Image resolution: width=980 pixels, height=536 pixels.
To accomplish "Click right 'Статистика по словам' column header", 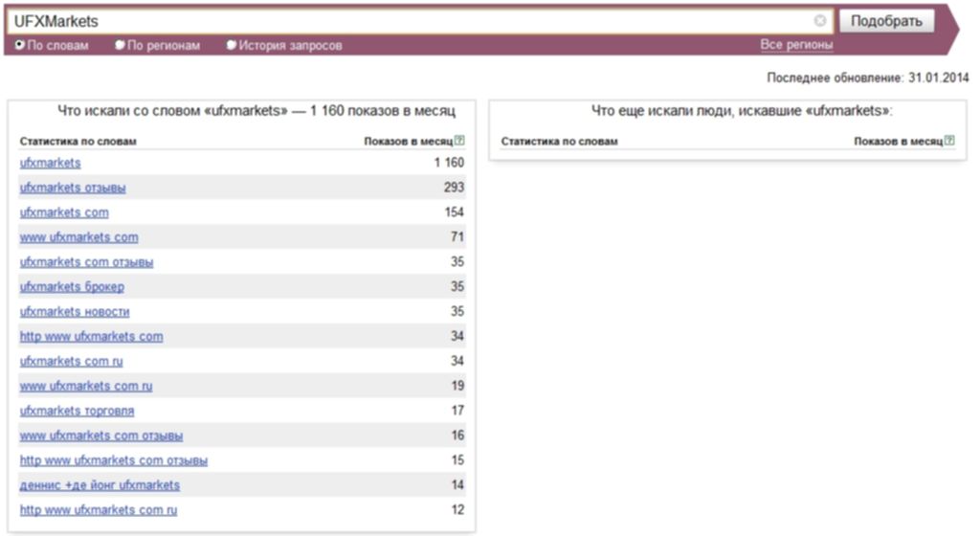I will pos(559,142).
